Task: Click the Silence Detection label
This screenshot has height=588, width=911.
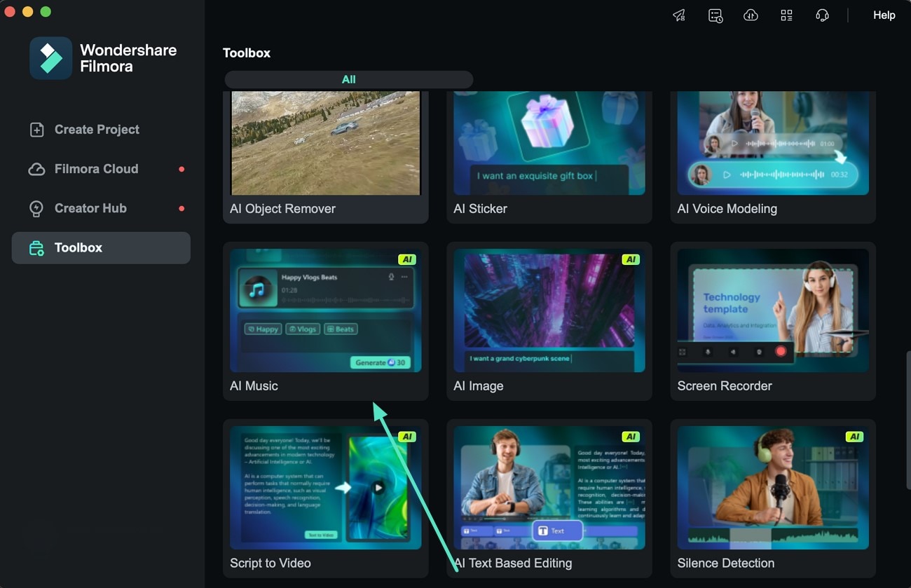Action: coord(725,563)
